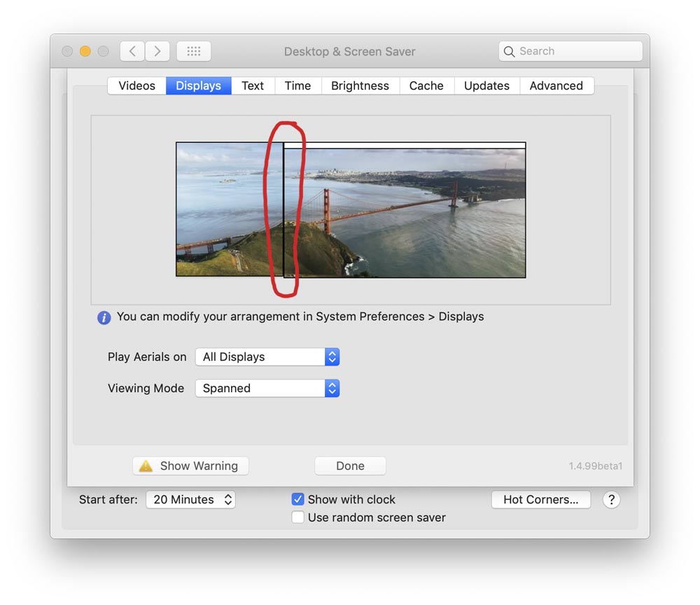
Task: Click the magnifier icon in search field
Action: tap(509, 51)
